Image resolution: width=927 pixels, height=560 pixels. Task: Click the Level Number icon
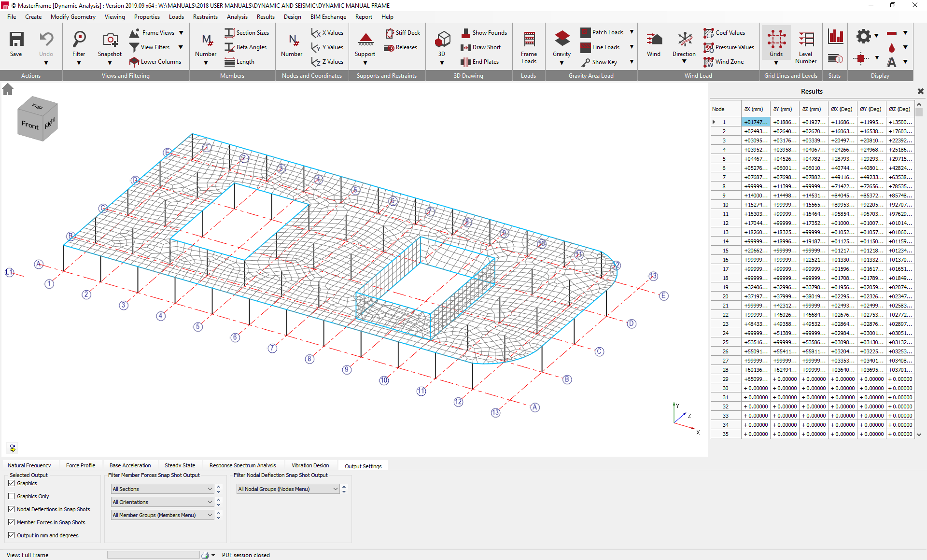[805, 40]
